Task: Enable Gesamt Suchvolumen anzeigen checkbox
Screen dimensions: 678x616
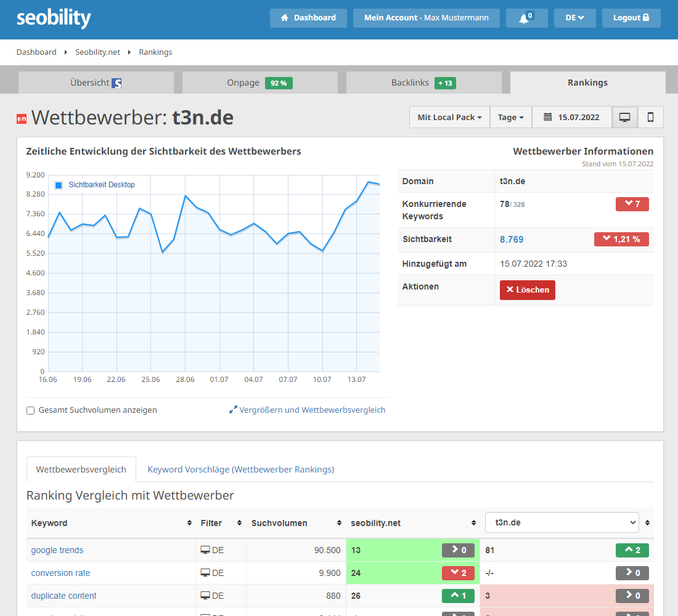Action: (x=30, y=410)
